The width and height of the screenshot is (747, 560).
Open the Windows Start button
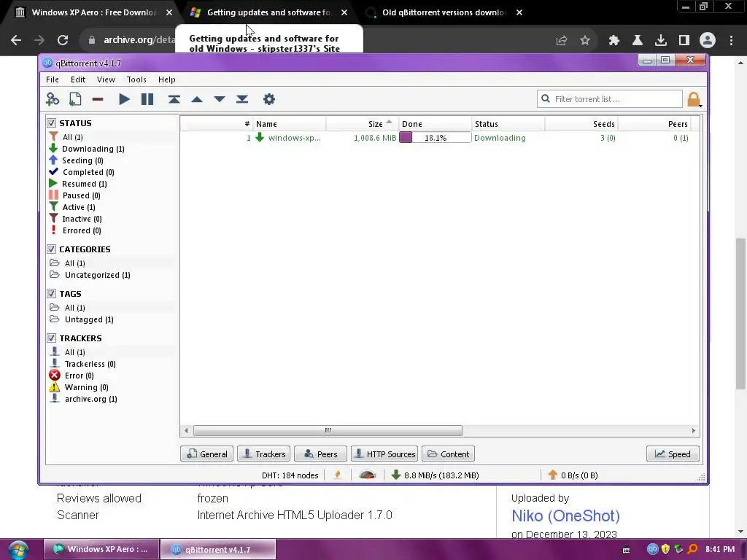click(18, 550)
